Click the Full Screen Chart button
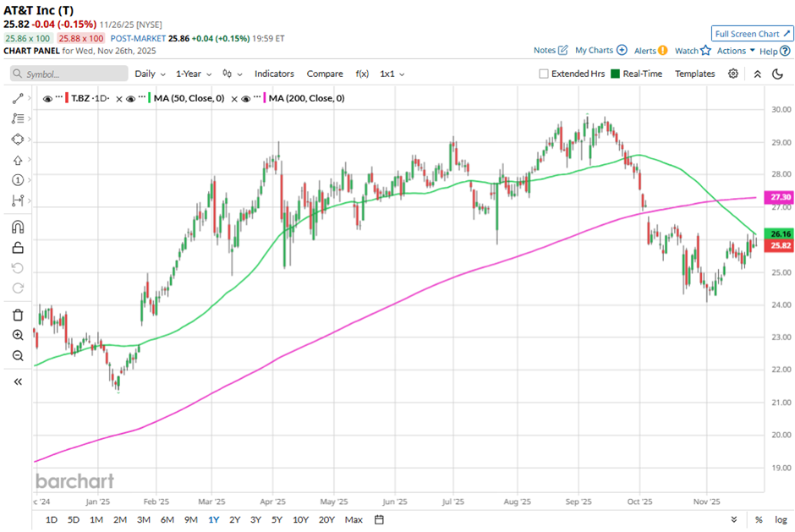The width and height of the screenshot is (795, 532). 751,34
